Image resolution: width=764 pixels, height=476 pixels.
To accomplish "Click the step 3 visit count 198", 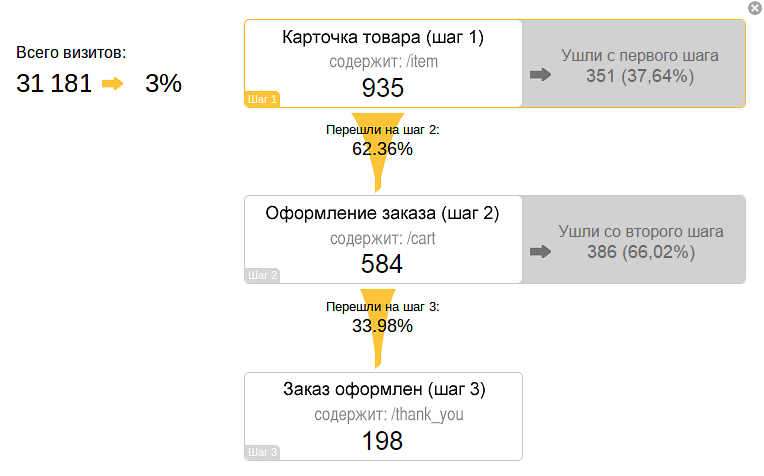I will pyautogui.click(x=383, y=440).
